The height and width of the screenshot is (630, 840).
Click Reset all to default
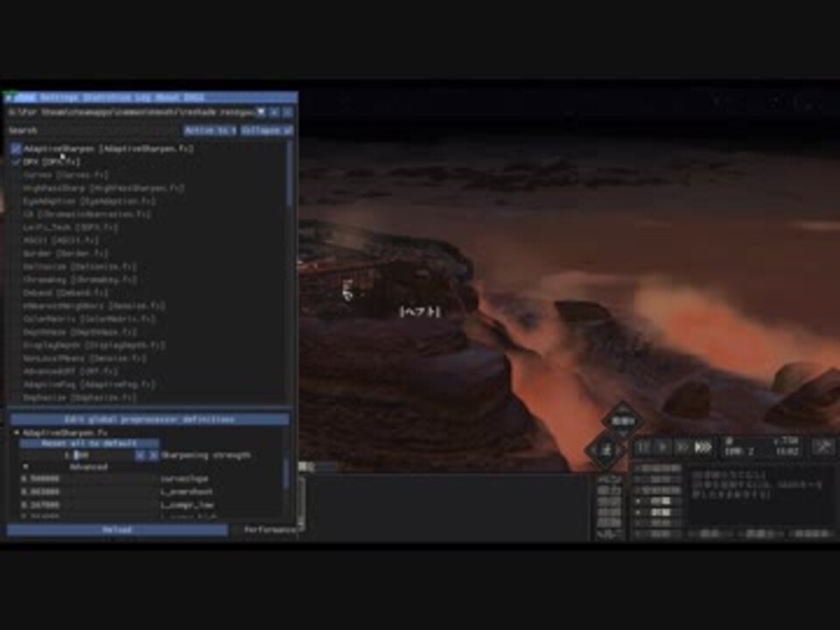pos(89,444)
